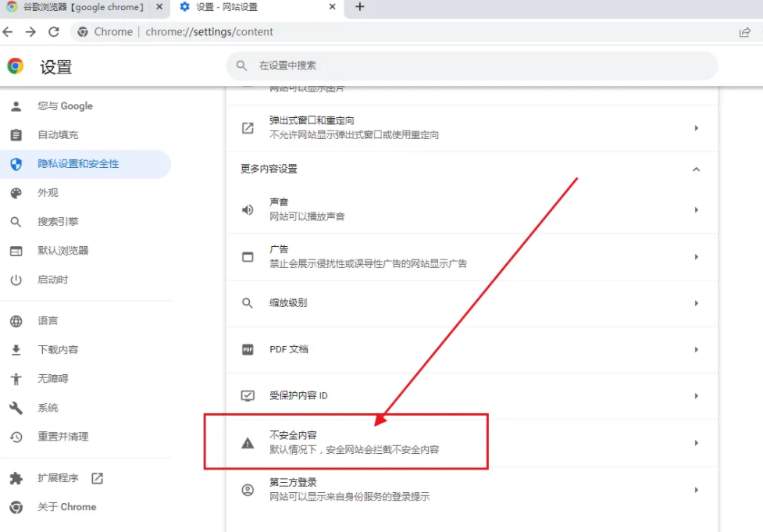Image resolution: width=763 pixels, height=532 pixels.
Task: Click arrow on 声音 row
Action: tap(697, 210)
